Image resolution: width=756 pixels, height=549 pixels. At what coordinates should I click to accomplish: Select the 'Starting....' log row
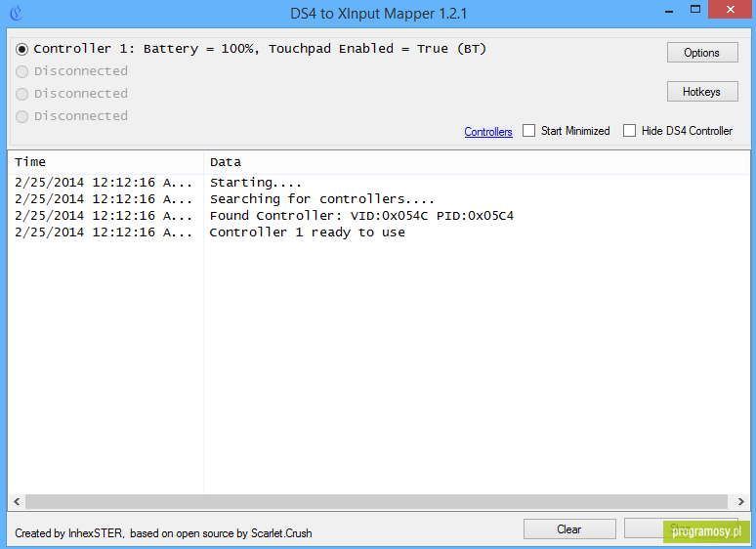[x=378, y=183]
